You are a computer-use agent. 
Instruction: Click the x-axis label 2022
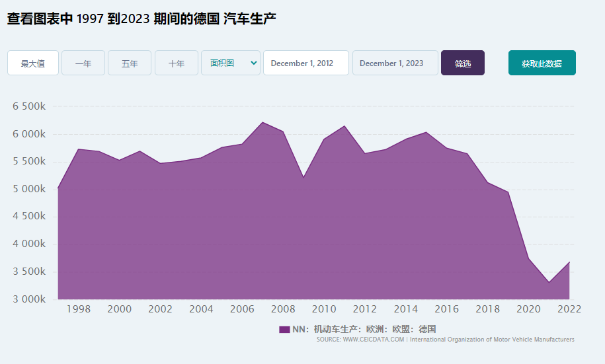click(569, 309)
